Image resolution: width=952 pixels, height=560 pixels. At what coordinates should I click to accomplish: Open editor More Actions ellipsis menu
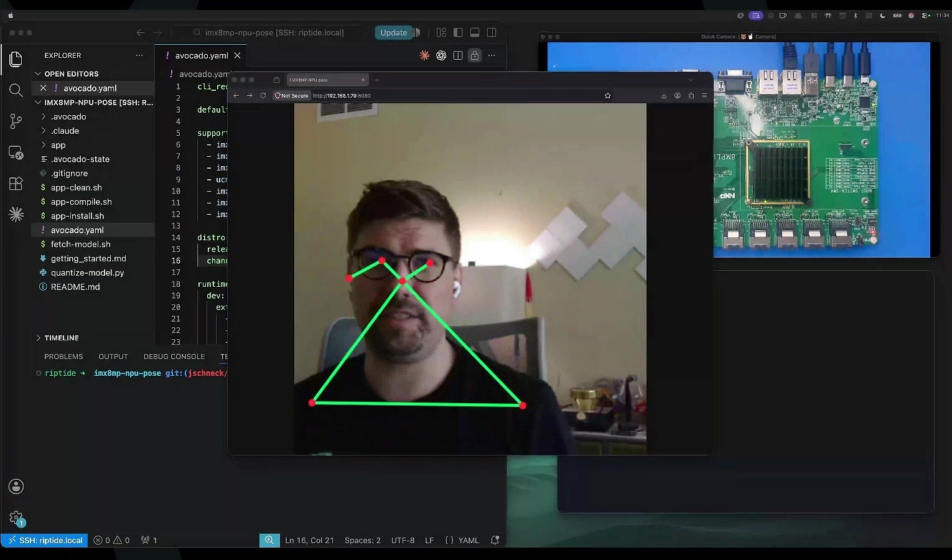[492, 55]
